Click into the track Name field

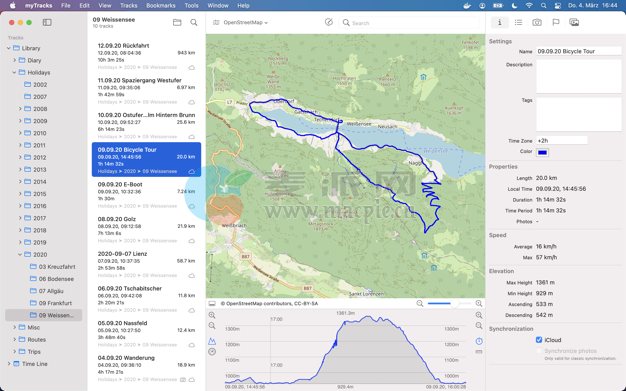pos(578,51)
